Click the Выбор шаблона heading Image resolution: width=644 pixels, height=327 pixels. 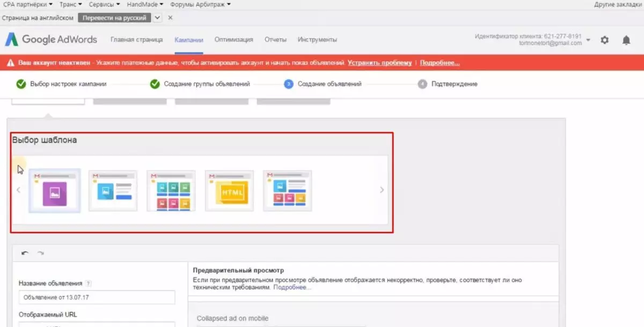(x=44, y=140)
